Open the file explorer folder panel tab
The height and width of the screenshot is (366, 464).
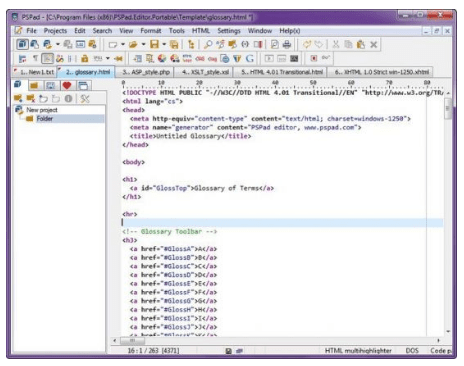pos(34,86)
